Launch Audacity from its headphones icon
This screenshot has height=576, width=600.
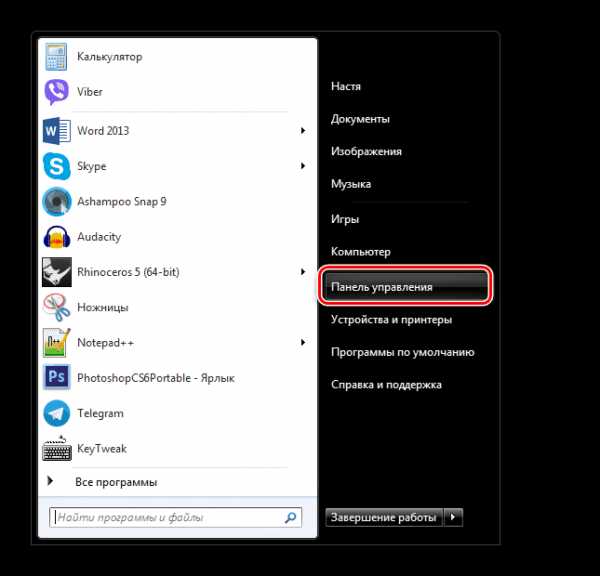point(57,237)
